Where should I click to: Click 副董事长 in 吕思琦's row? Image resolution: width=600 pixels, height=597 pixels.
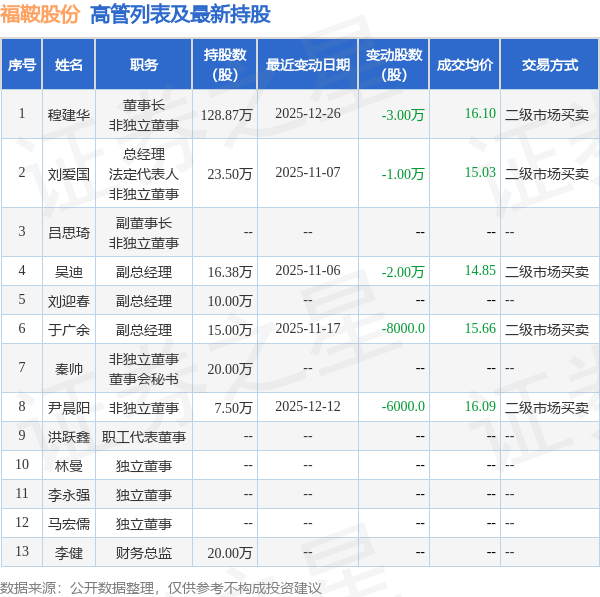tap(143, 223)
